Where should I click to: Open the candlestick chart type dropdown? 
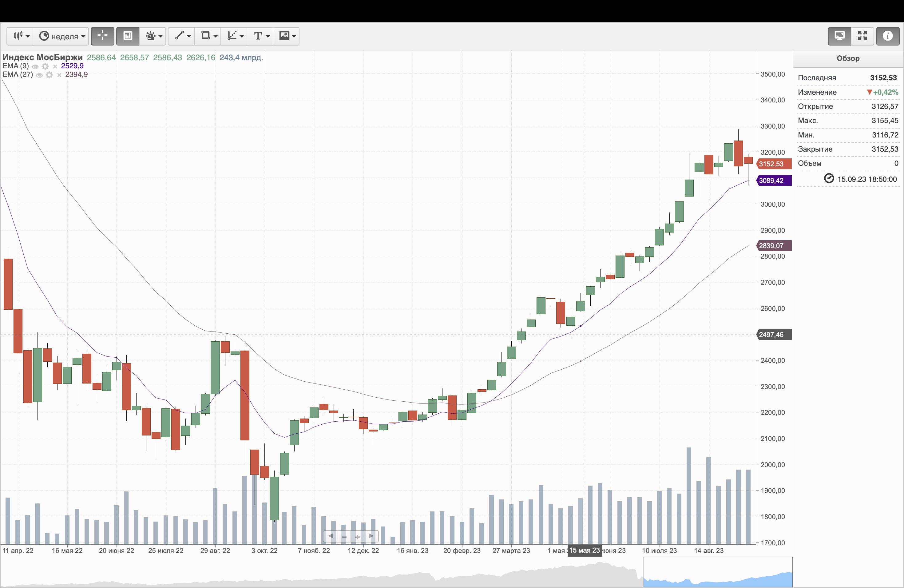click(20, 36)
